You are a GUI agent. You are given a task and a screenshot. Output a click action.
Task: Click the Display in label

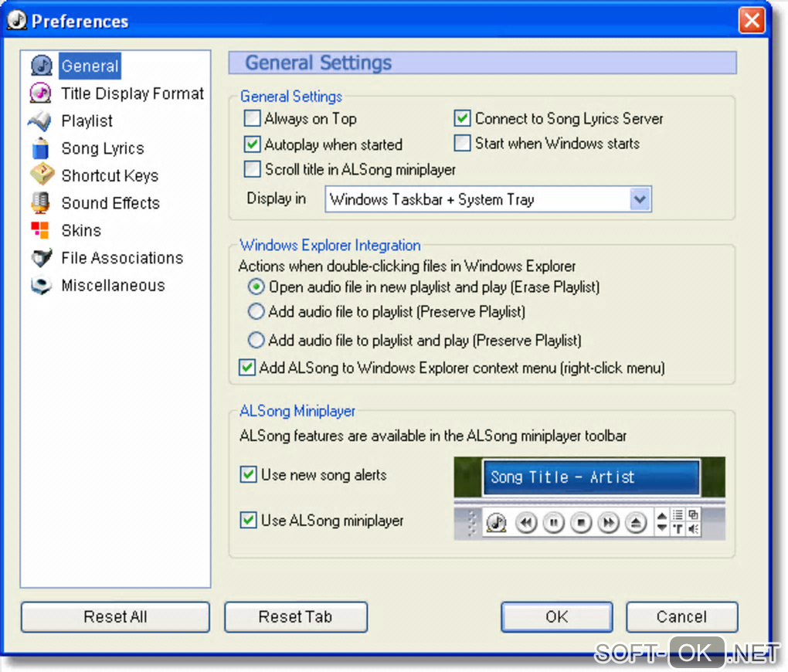pyautogui.click(x=277, y=199)
